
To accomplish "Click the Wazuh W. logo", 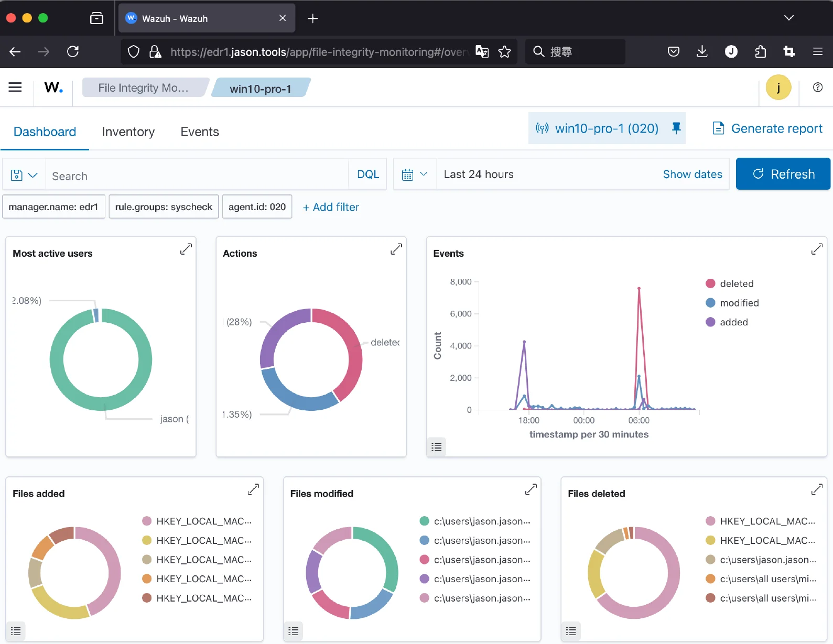I will pyautogui.click(x=53, y=88).
